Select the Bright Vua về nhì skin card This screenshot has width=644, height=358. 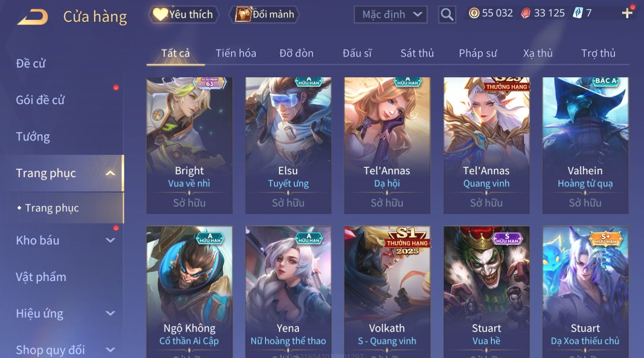189,145
